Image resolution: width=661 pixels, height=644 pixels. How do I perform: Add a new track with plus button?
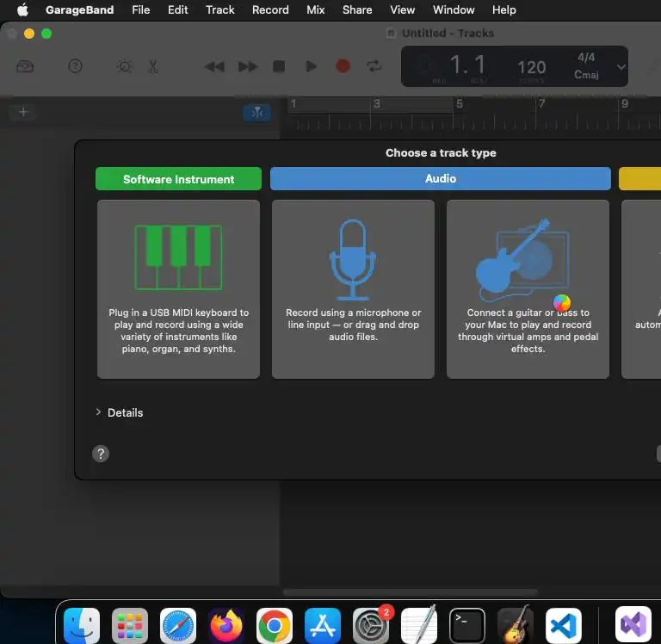(23, 112)
